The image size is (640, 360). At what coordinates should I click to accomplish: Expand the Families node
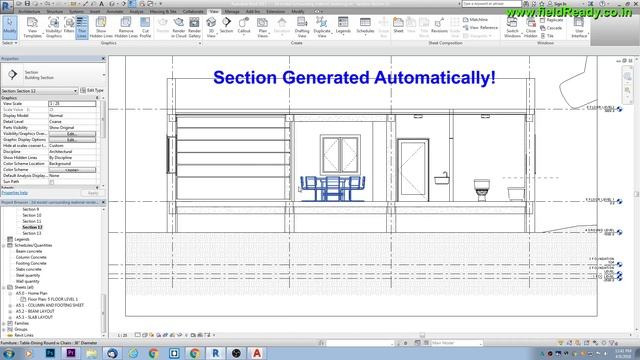point(4,323)
